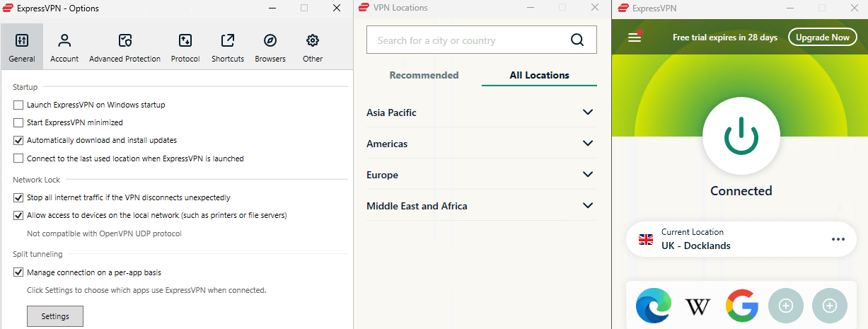Image resolution: width=868 pixels, height=329 pixels.
Task: Uncheck Allow access to local network devices
Action: [18, 215]
